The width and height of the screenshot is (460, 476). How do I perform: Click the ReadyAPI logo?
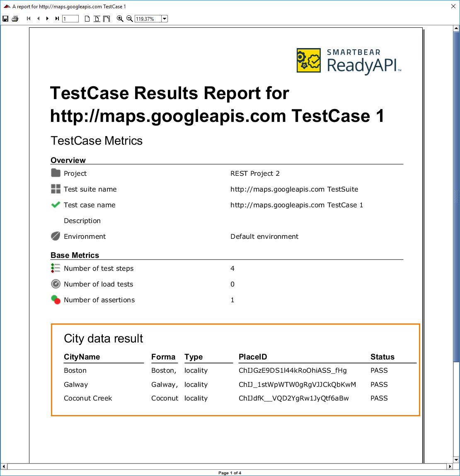(349, 60)
